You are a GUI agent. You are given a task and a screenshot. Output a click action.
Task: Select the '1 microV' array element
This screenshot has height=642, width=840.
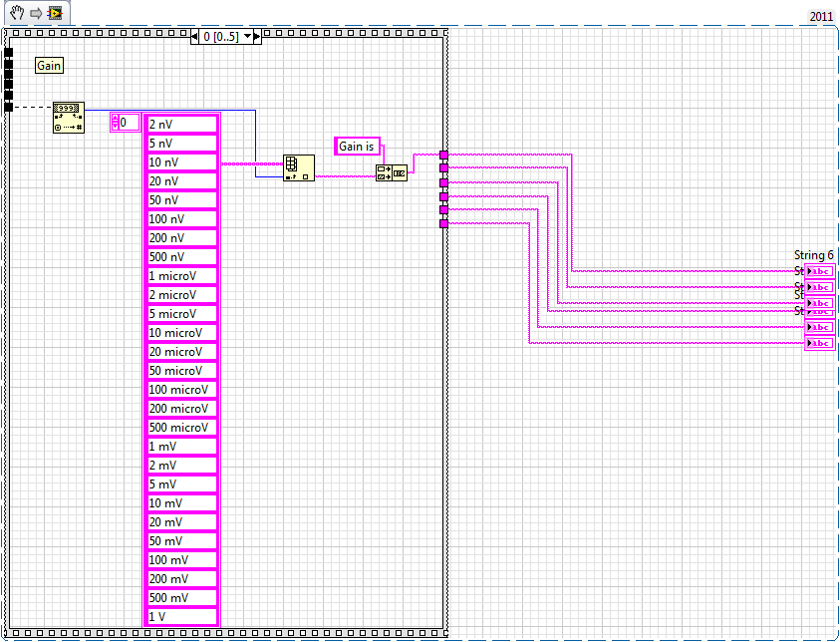pyautogui.click(x=181, y=276)
